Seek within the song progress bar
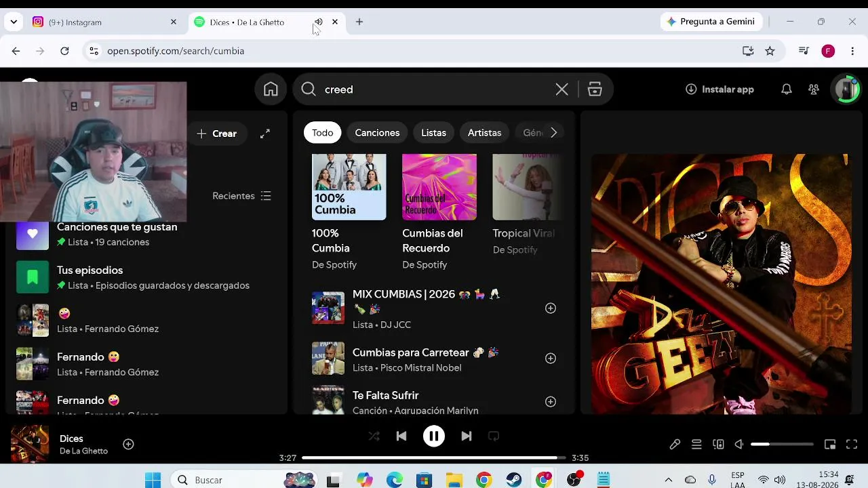The image size is (868, 488). point(434,458)
